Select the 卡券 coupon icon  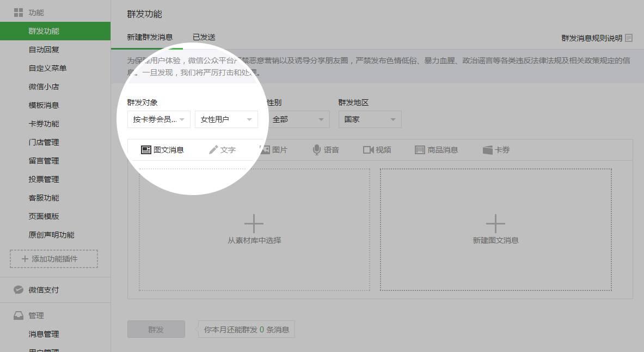(488, 150)
